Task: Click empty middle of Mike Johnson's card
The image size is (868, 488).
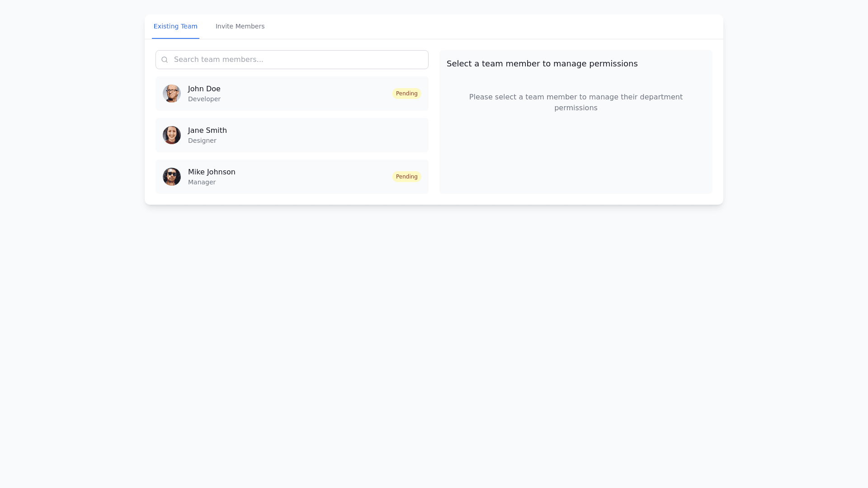Action: tap(312, 177)
